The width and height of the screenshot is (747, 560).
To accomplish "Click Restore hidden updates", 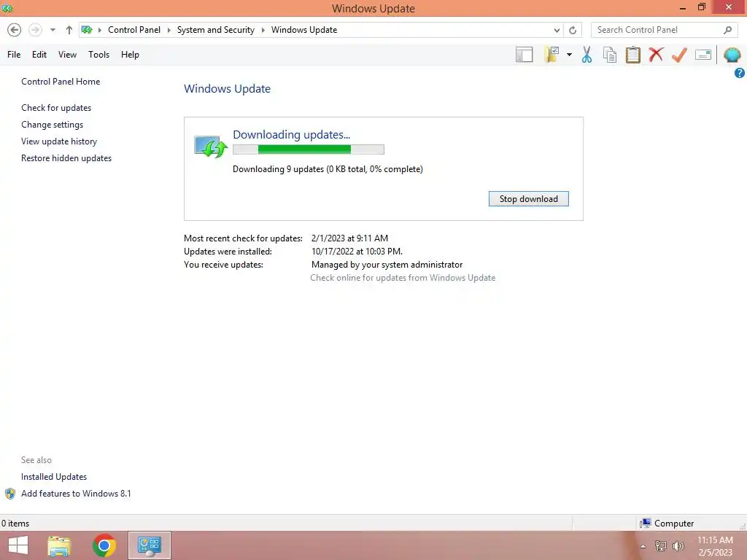I will (x=66, y=158).
